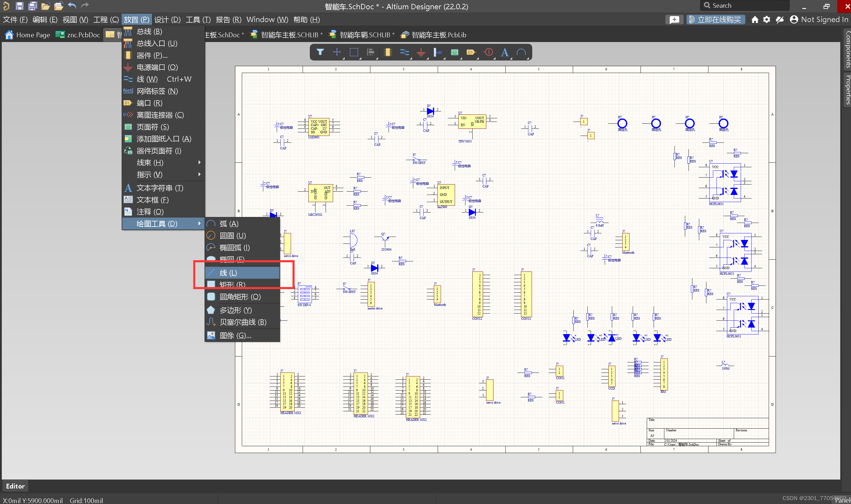The width and height of the screenshot is (851, 504).
Task: Click the GND power port toolbar icon
Action: pos(421,52)
